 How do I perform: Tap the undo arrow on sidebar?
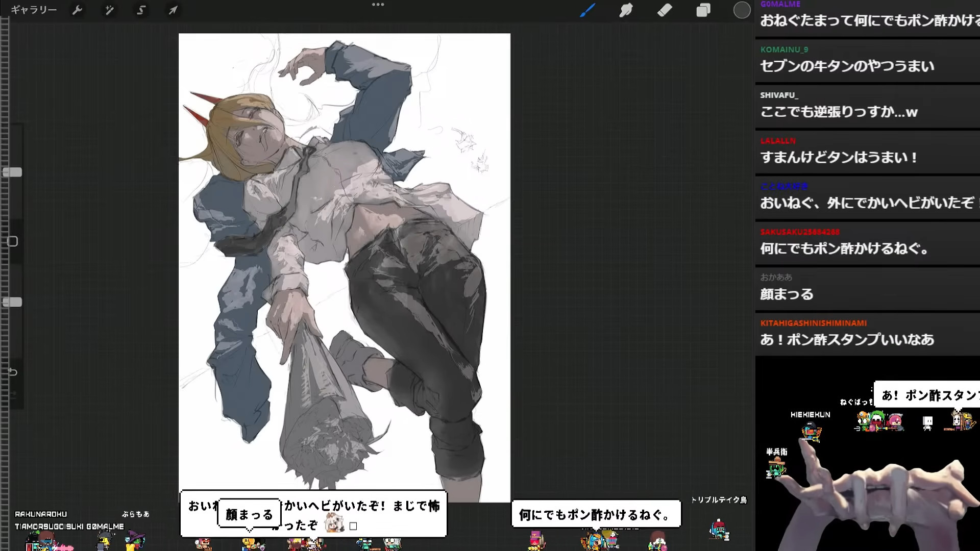click(x=13, y=372)
